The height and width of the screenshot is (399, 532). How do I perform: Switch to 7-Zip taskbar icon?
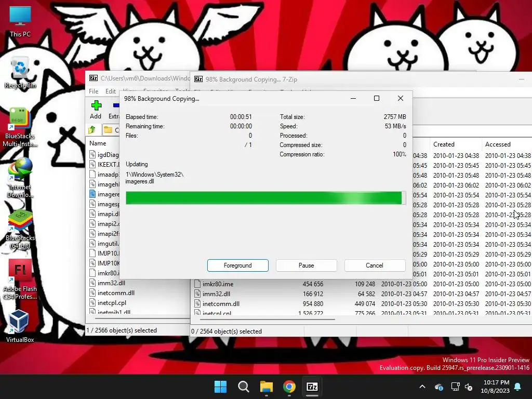tap(312, 387)
